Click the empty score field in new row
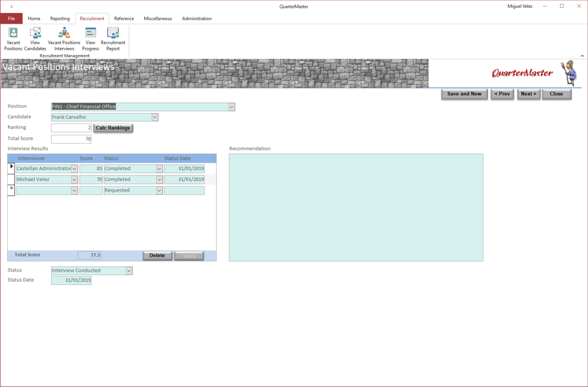Viewport: 588px width, 387px height. click(91, 191)
